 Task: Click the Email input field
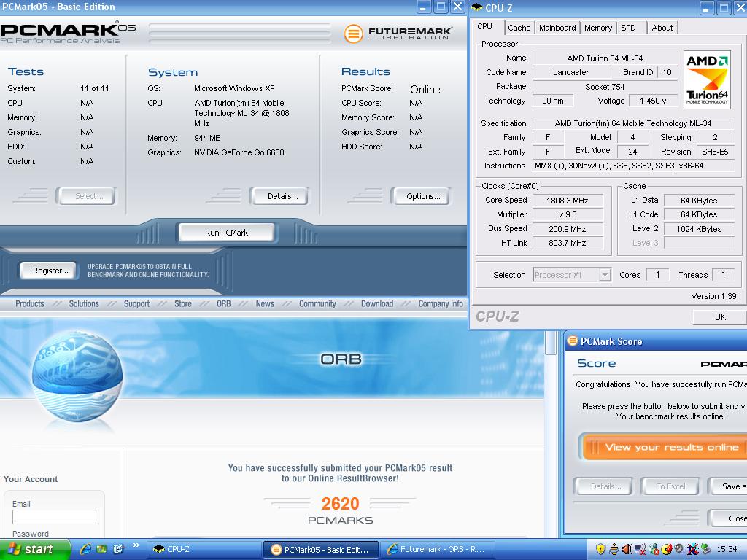click(x=54, y=517)
